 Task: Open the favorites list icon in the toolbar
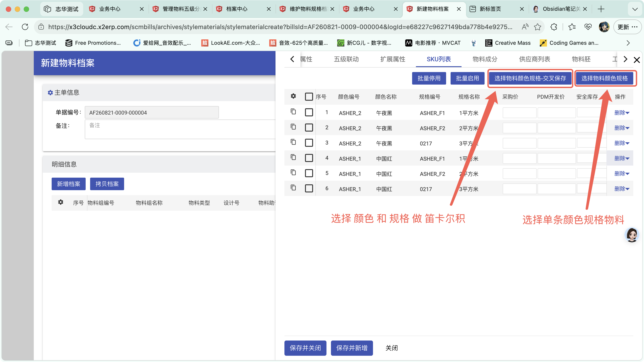coord(572,27)
